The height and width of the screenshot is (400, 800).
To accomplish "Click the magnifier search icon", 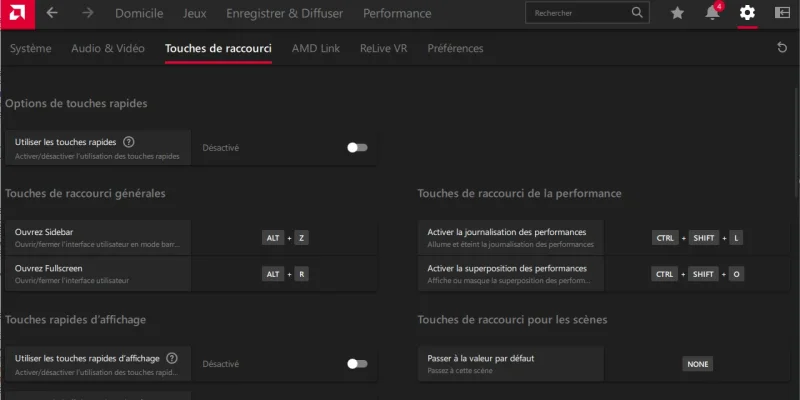I will click(638, 13).
